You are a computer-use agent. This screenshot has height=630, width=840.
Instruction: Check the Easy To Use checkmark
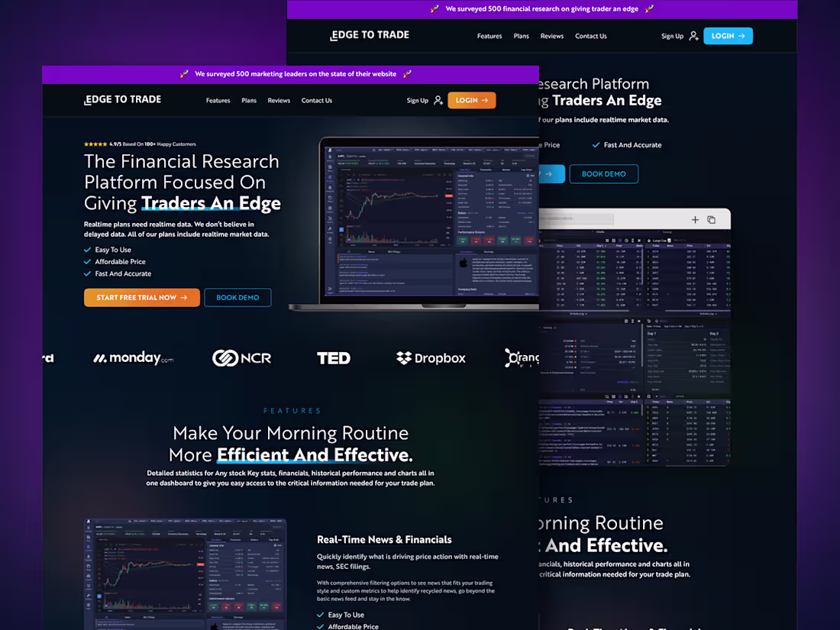[88, 249]
